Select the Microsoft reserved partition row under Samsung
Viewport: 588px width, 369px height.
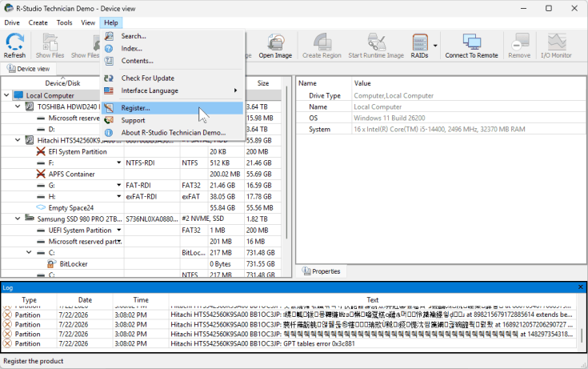click(141, 242)
